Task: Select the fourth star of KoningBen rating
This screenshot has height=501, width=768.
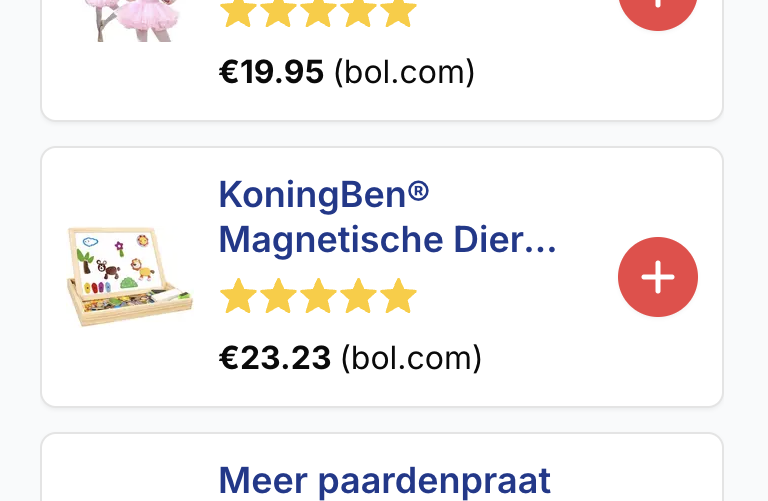Action: (x=358, y=297)
